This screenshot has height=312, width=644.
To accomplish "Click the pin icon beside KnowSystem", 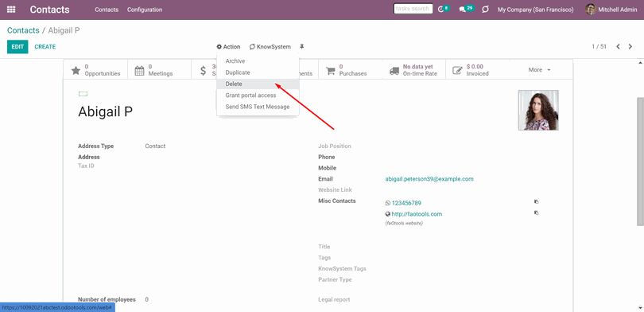I will pos(302,46).
